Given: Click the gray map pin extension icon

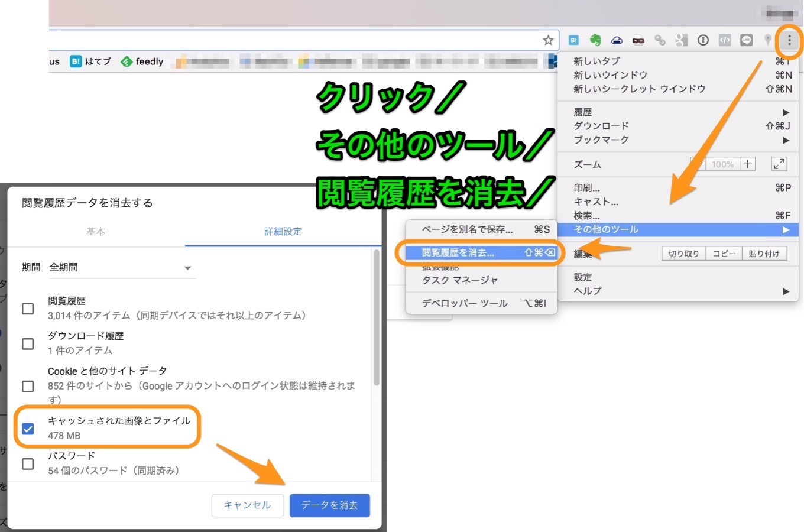Looking at the screenshot, I should 767,40.
